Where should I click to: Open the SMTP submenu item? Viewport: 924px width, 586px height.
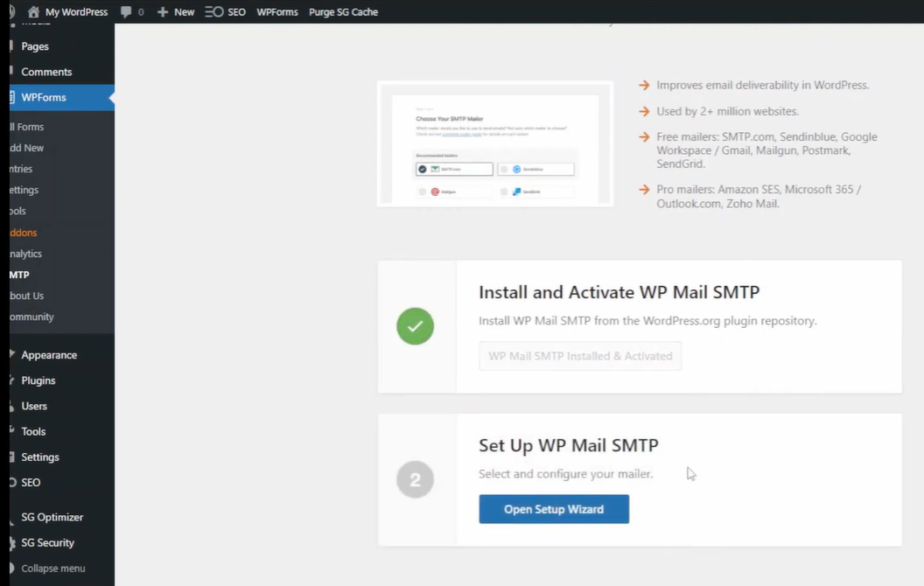[19, 275]
